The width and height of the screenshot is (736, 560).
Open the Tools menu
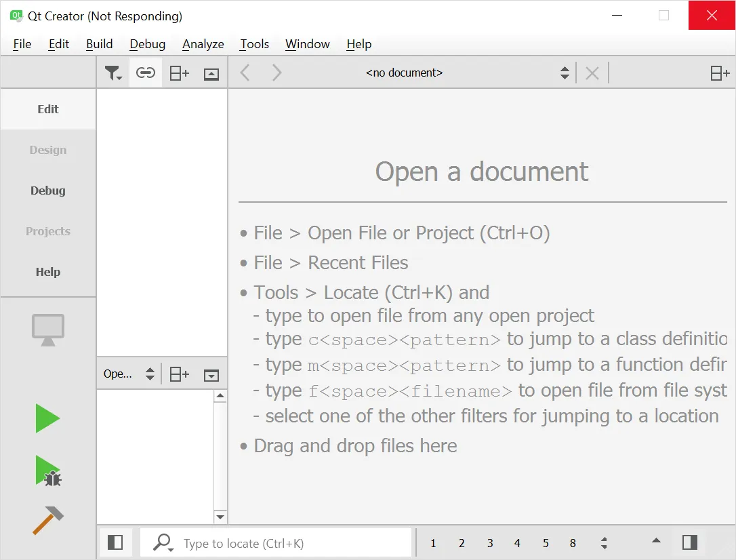254,44
